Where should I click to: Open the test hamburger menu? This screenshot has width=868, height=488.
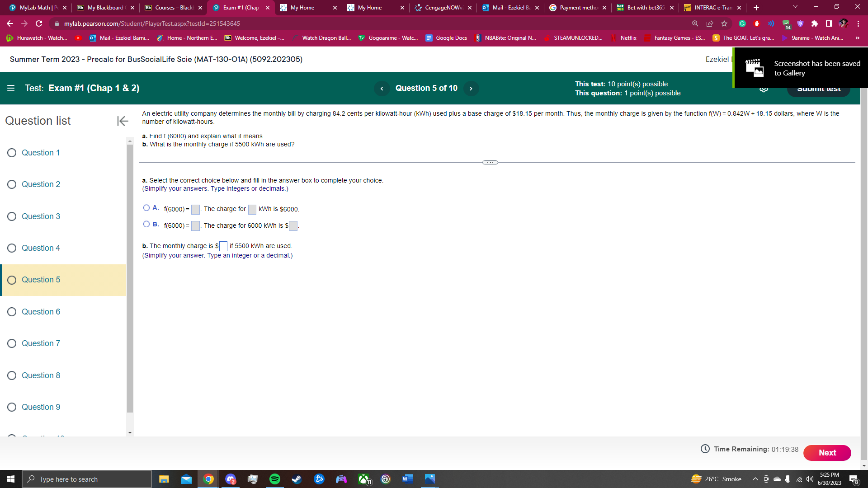point(11,88)
